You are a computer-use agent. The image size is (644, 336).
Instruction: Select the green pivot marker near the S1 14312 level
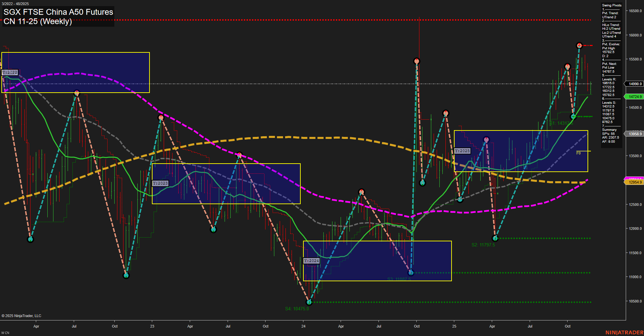tap(573, 116)
